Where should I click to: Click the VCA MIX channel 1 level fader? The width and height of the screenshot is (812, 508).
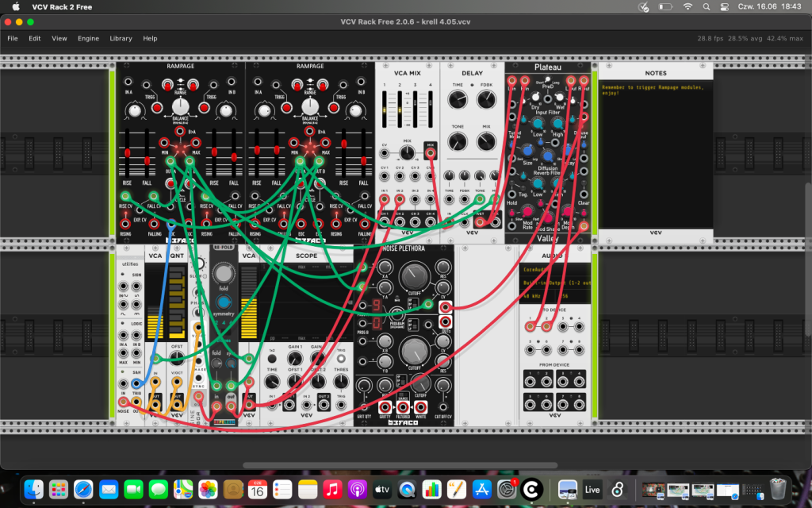[385, 110]
